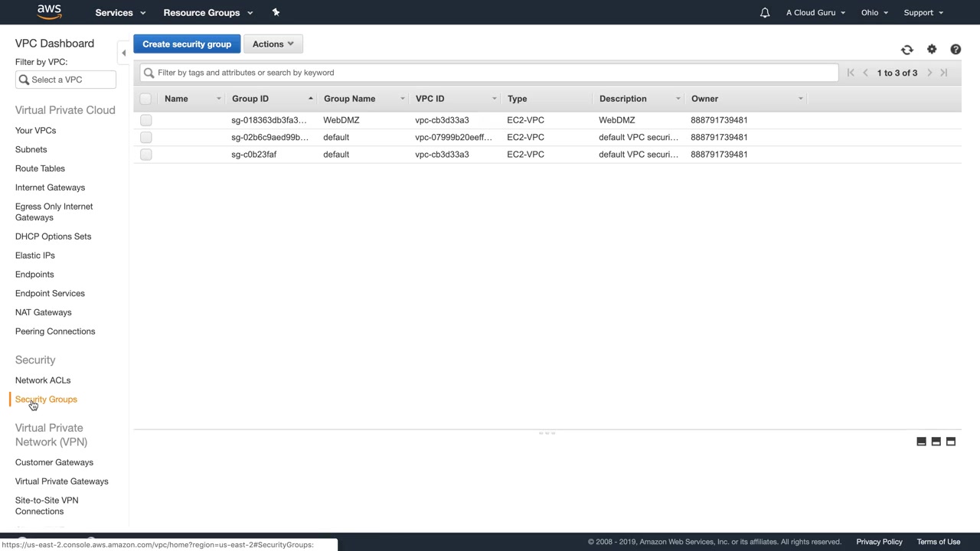
Task: Check the sg-02b6c9aed99b row checkbox
Action: [146, 137]
